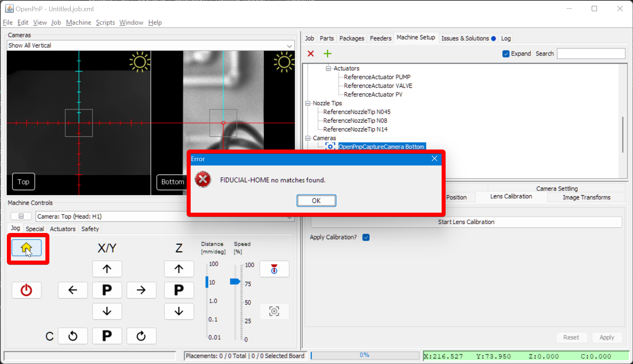Rotate C axis clockwise
The image size is (633, 364).
point(141,336)
